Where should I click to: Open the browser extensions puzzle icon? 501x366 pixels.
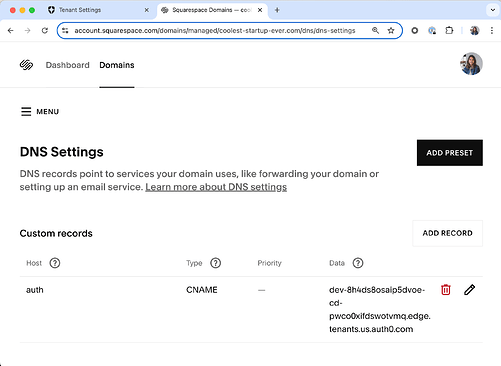(449, 31)
